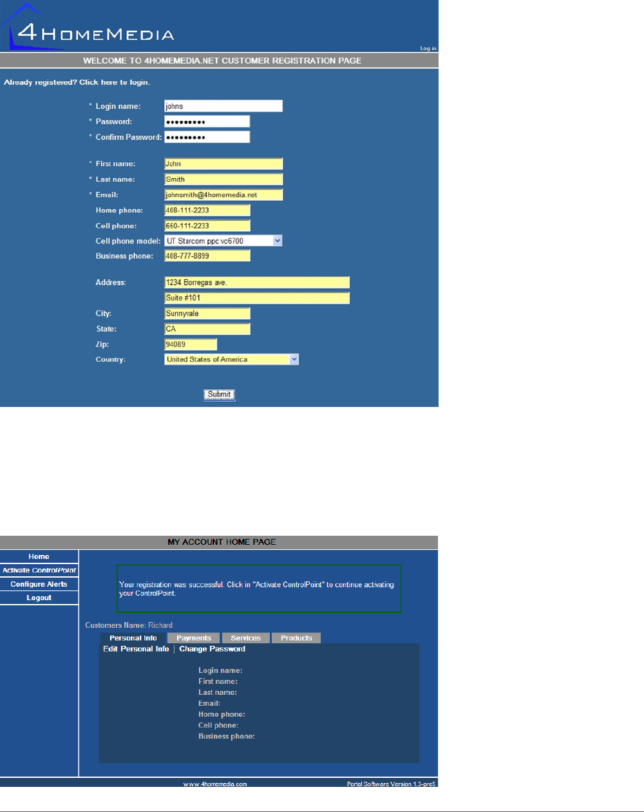The image size is (644, 812).
Task: Click the customer registration page welcome heading
Action: pos(222,61)
